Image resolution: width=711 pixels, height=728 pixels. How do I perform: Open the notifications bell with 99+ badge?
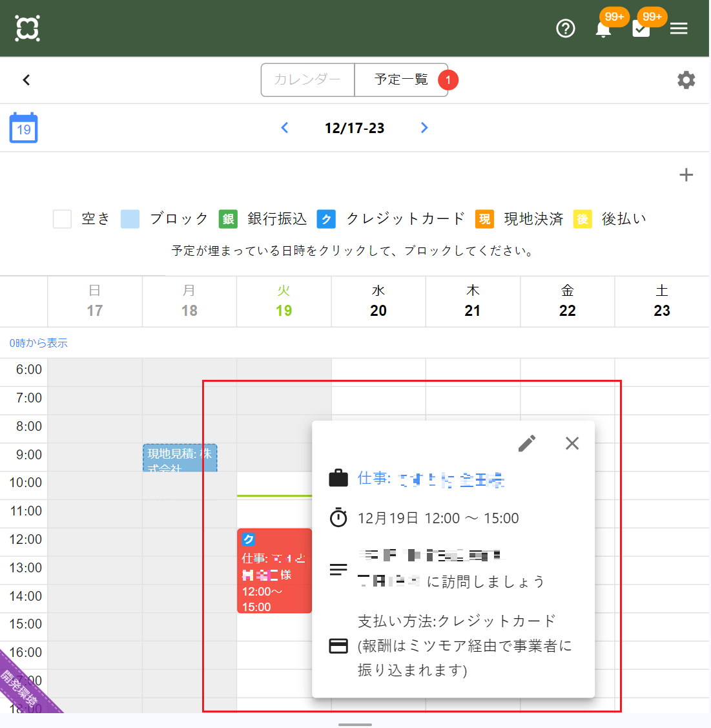603,28
